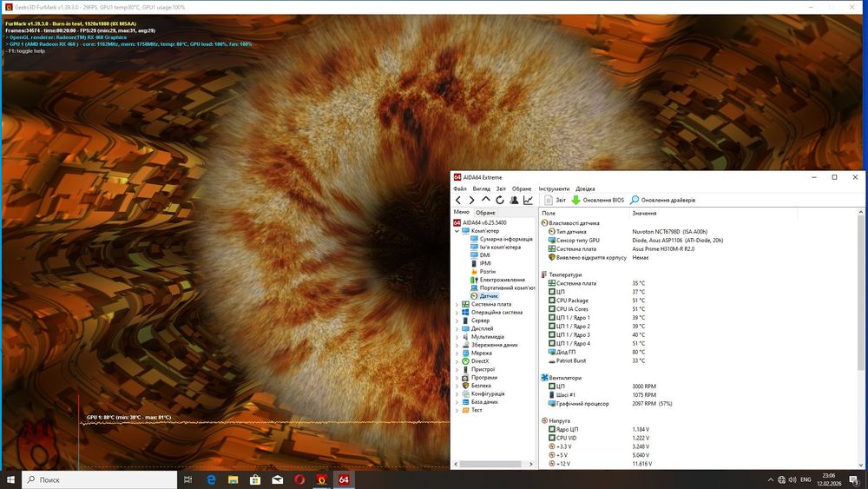Select Портативний комп'ютер tree item
This screenshot has height=489, width=868.
(507, 288)
